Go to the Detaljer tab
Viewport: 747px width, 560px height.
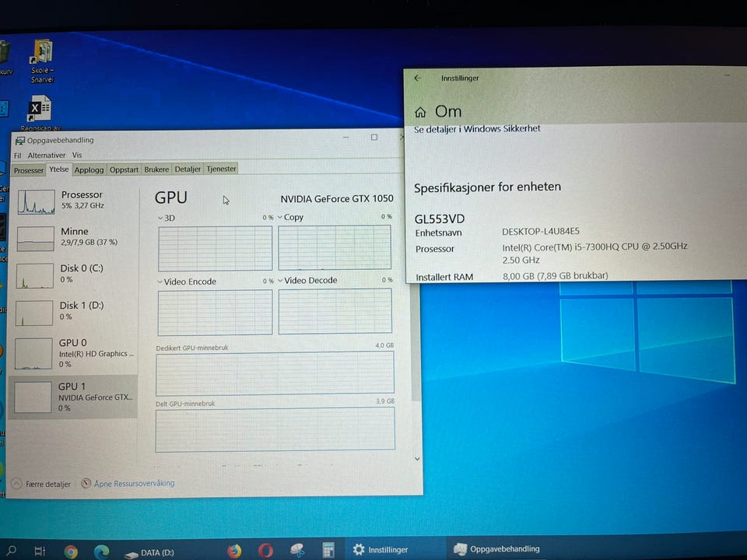point(188,169)
